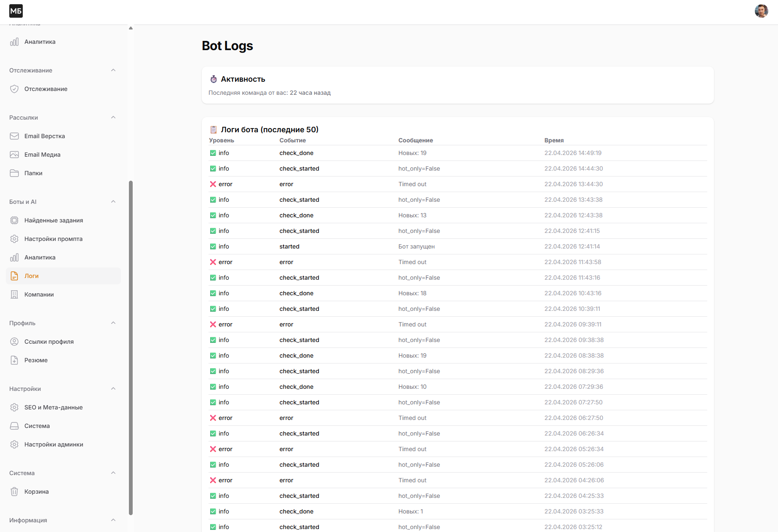
Task: Click the sidebar vertical scrollbar
Action: click(x=131, y=348)
